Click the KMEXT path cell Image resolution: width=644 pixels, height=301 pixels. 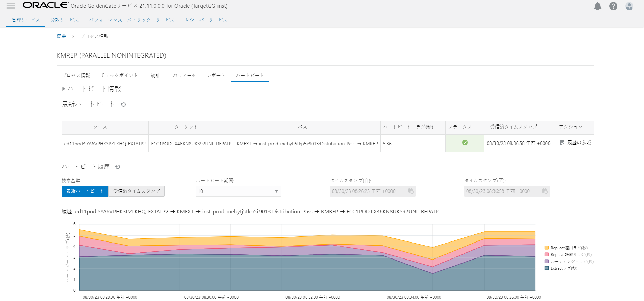click(307, 144)
